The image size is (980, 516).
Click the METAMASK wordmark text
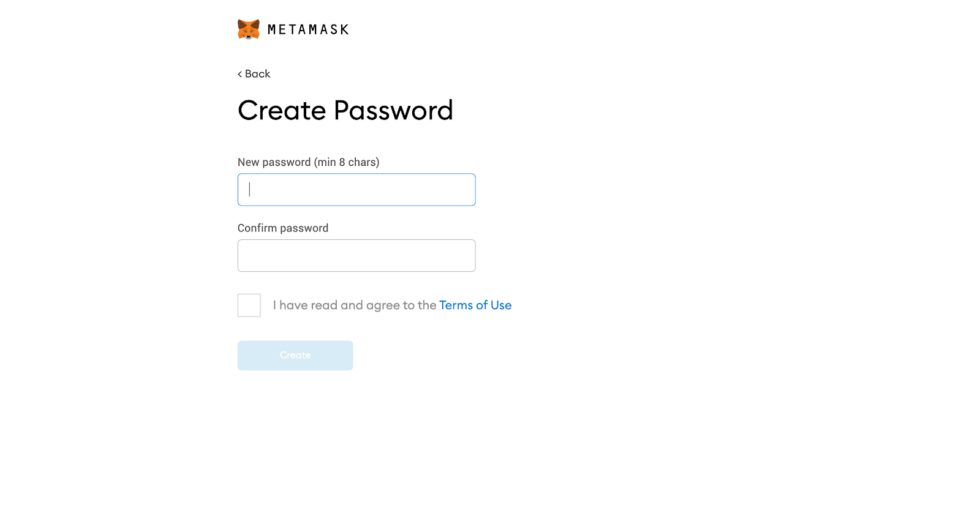(308, 29)
